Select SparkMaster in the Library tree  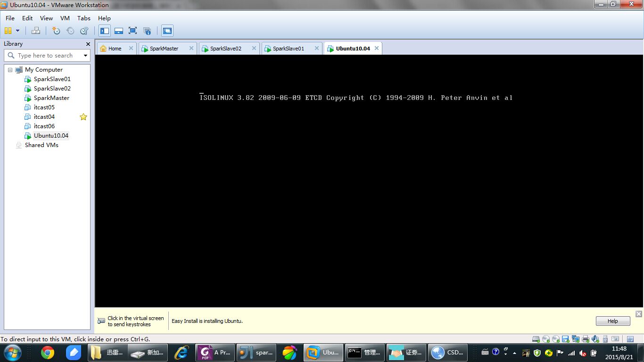point(51,98)
